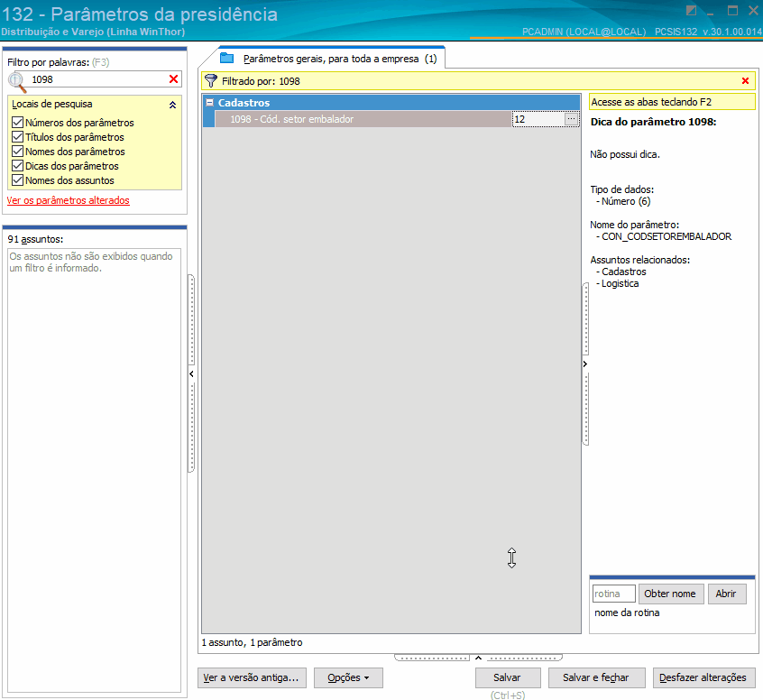Open the 'Ver os parâmetros alterados' link
763x700 pixels.
(69, 200)
